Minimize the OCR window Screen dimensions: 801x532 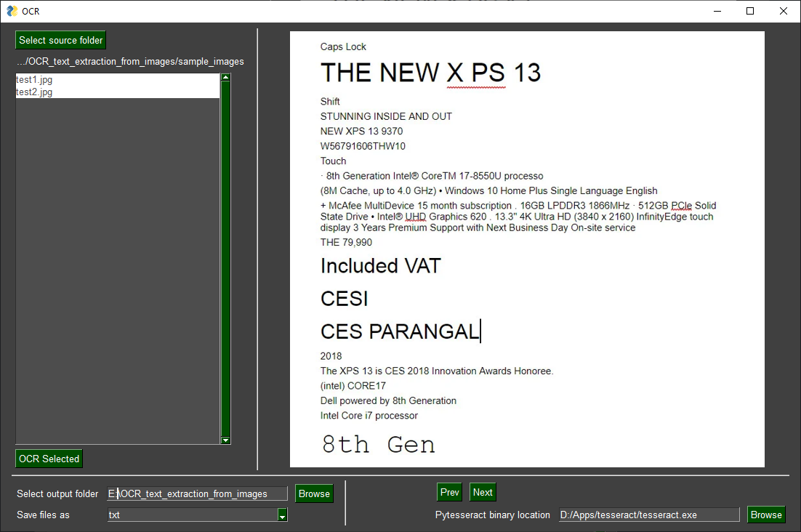coord(717,11)
